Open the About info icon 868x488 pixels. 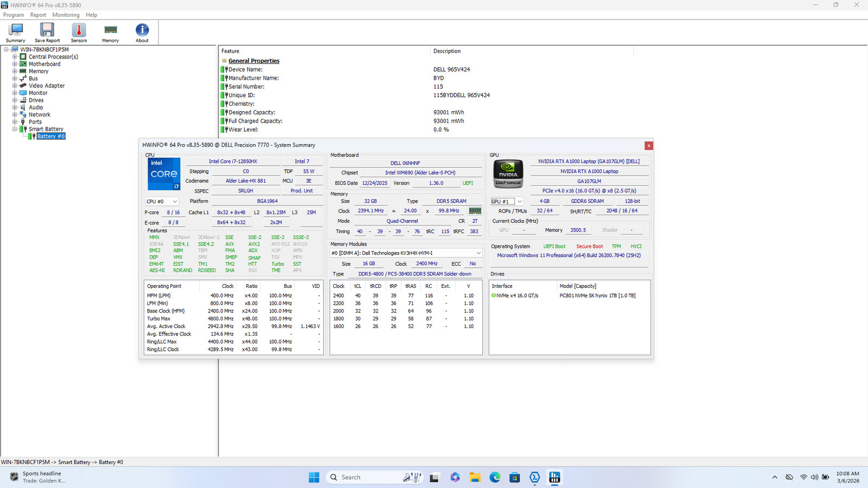point(142,33)
